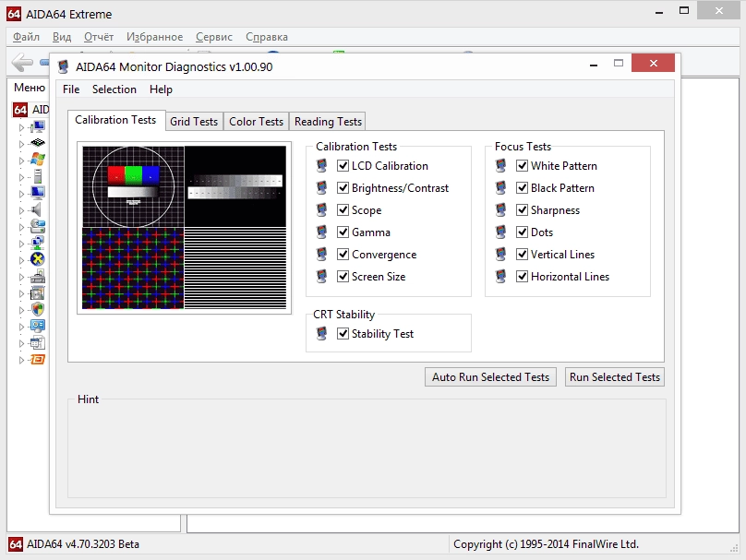Click the back arrow in the AIDA64 Extreme toolbar
Viewport: 746px width, 560px height.
(22, 63)
